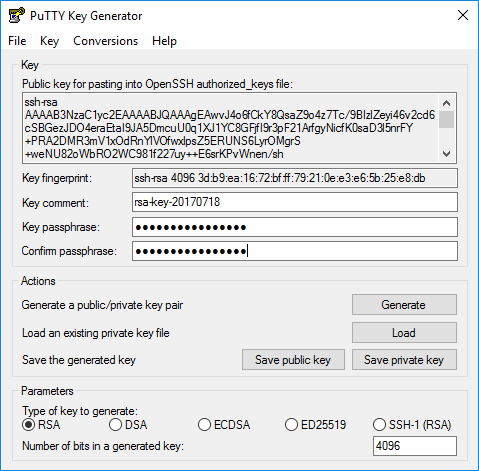Click the PuTTY Key Generator title bar icon
The width and height of the screenshot is (479, 471).
(17, 15)
